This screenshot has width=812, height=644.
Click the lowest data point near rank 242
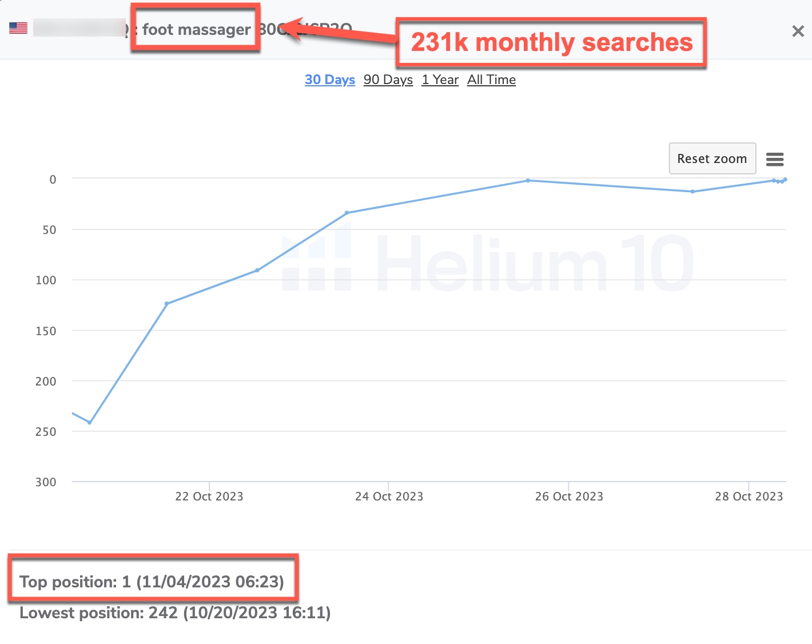tap(90, 423)
